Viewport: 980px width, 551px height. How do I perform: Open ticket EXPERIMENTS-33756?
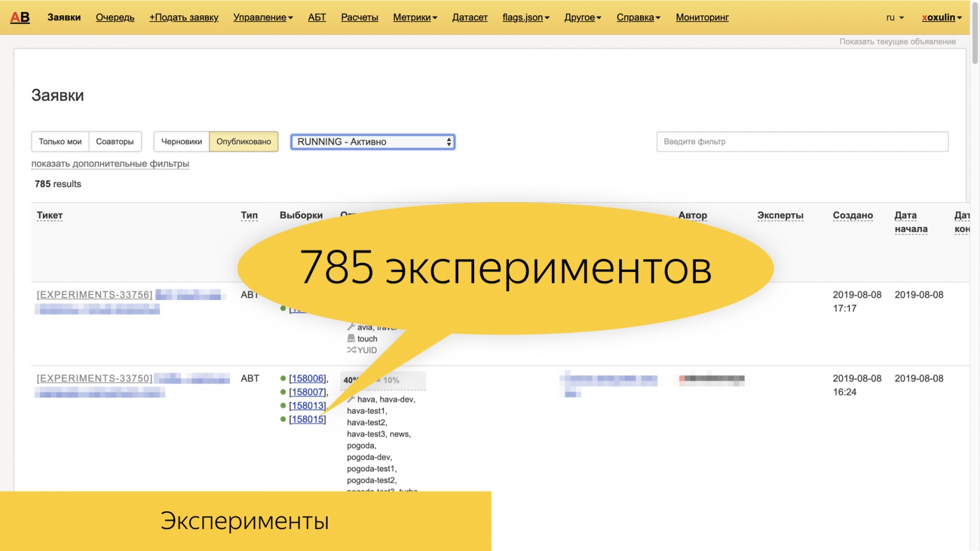pyautogui.click(x=94, y=294)
